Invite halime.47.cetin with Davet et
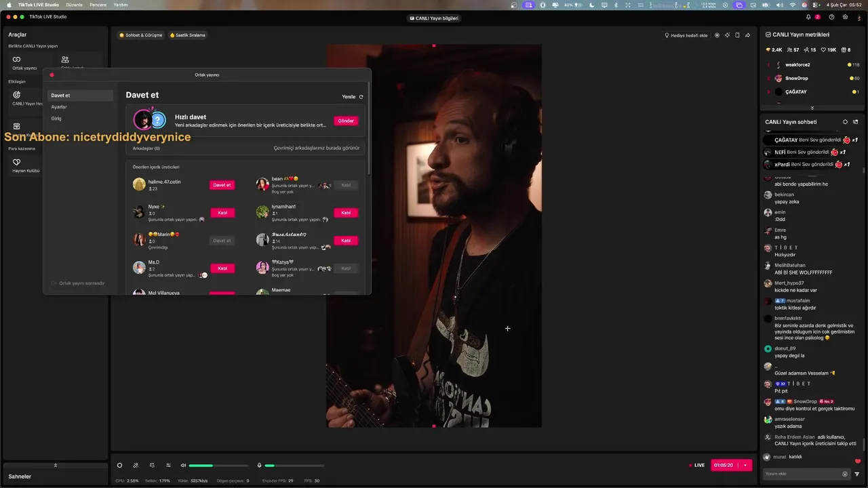 (x=222, y=185)
